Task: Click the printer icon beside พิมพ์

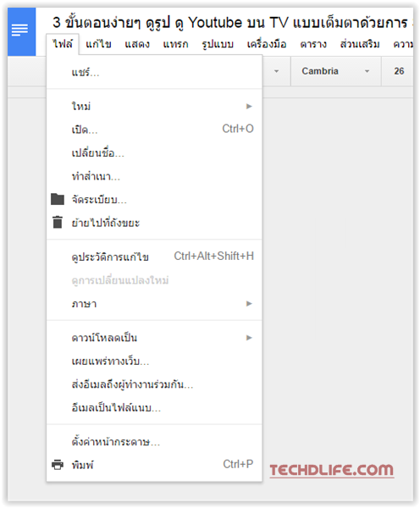Action: [x=58, y=465]
